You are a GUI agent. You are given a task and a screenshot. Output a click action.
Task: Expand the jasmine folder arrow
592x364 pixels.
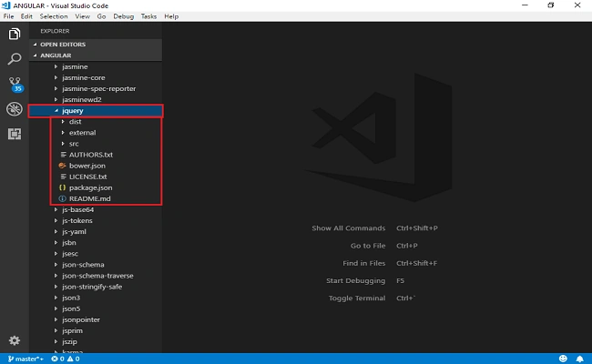(56, 66)
